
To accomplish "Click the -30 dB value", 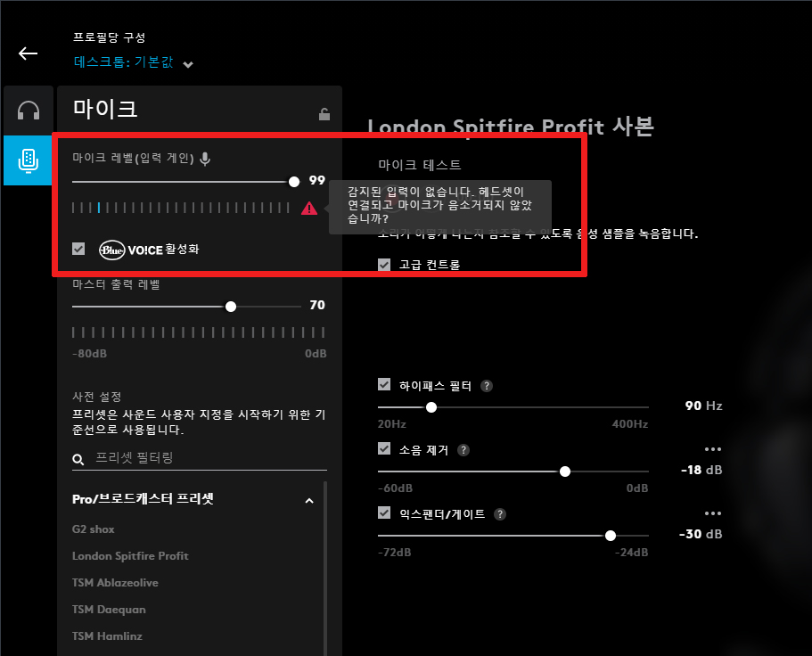I will pyautogui.click(x=701, y=534).
